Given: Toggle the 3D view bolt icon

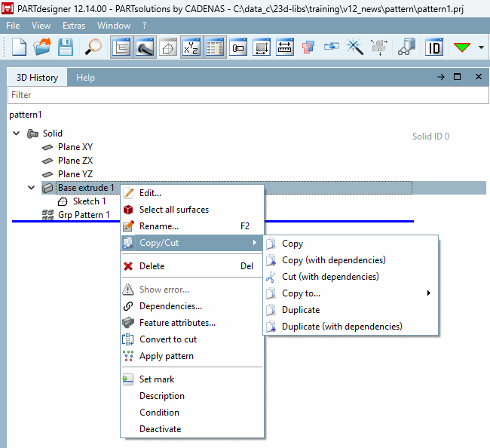Looking at the screenshot, I should coord(145,48).
